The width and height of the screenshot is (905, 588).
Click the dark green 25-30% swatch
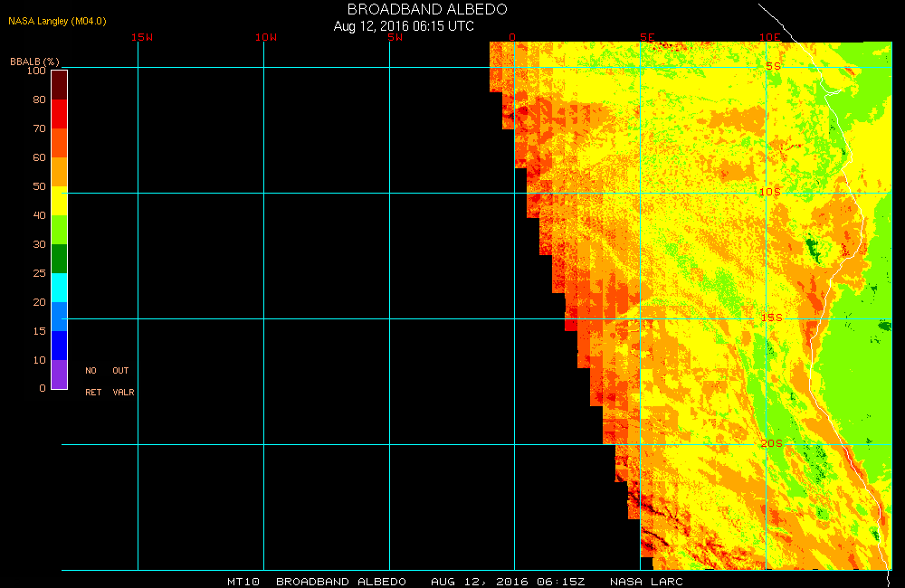pyautogui.click(x=59, y=259)
